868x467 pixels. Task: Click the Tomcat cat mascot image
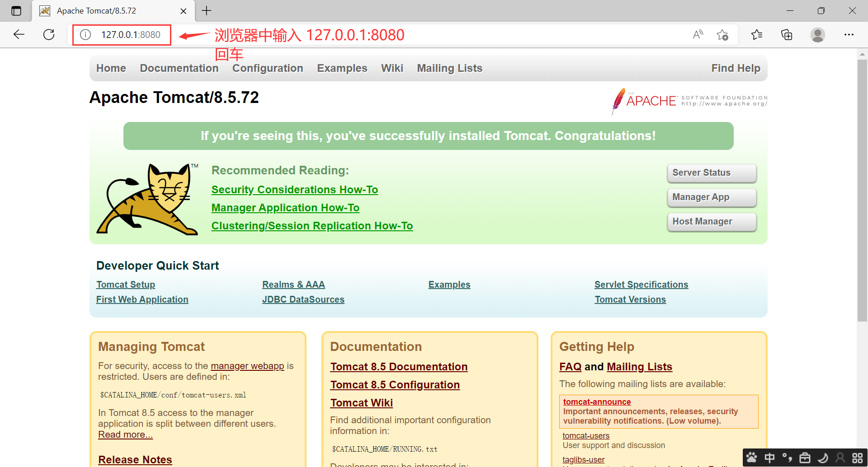click(x=147, y=199)
